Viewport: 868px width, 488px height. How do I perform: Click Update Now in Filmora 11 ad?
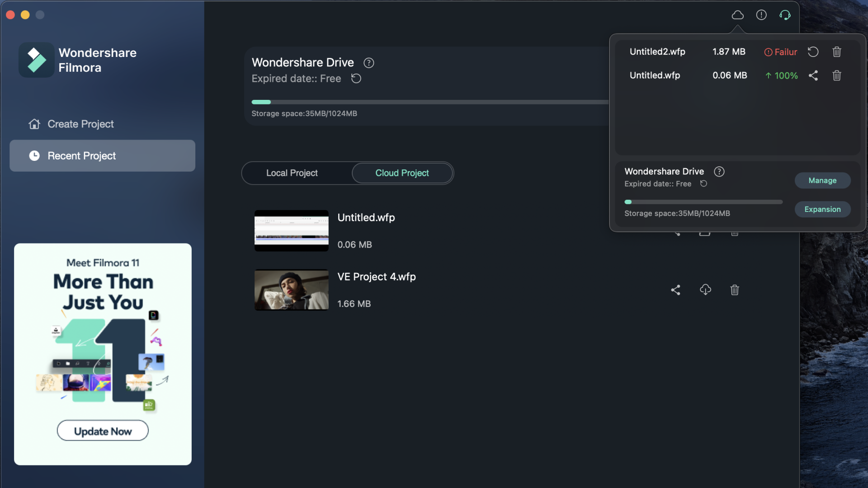(103, 431)
